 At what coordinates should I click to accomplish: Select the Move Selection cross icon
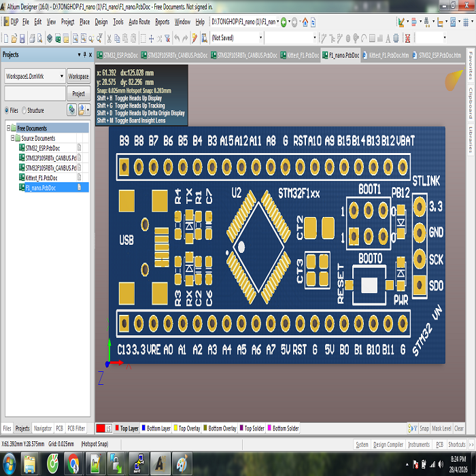click(151, 38)
